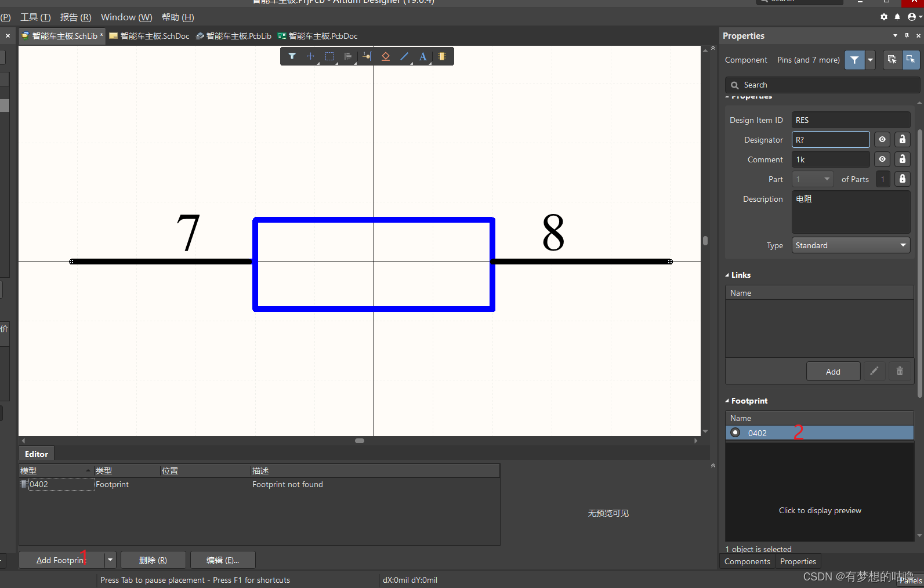The height and width of the screenshot is (588, 924).
Task: Lock the Designator field
Action: pos(902,139)
